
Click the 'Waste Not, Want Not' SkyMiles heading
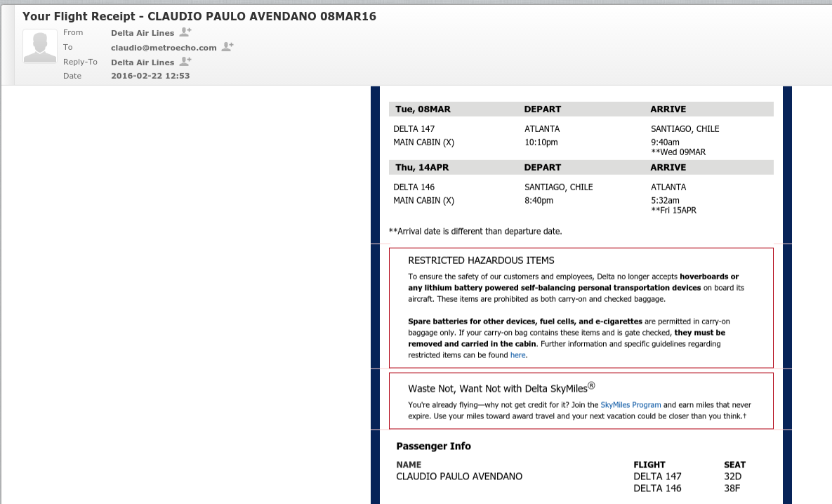tap(501, 388)
